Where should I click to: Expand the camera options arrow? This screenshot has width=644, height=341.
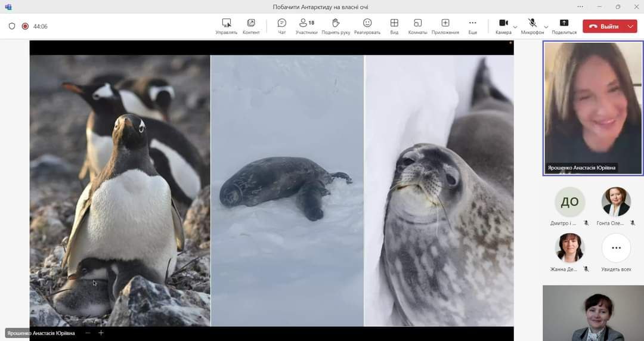click(515, 27)
